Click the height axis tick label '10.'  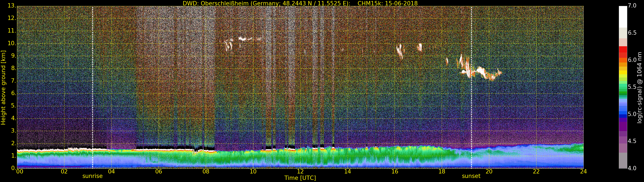click(12, 43)
